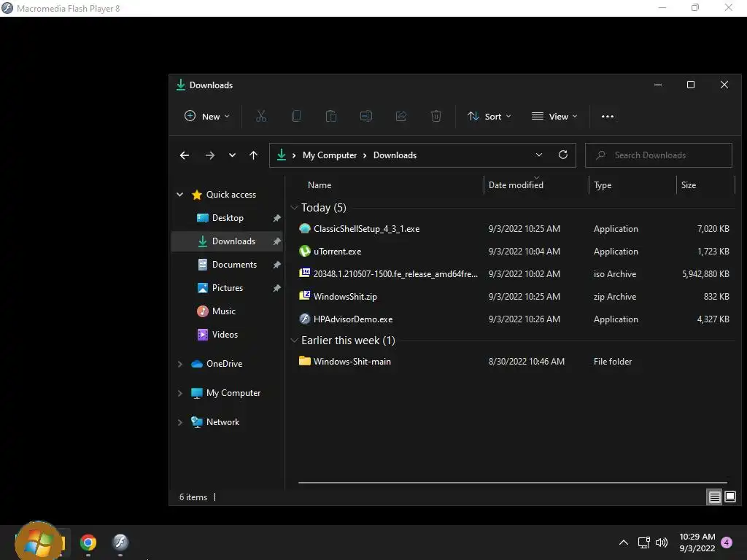Collapse the Today (5) group
The image size is (747, 560).
(295, 208)
